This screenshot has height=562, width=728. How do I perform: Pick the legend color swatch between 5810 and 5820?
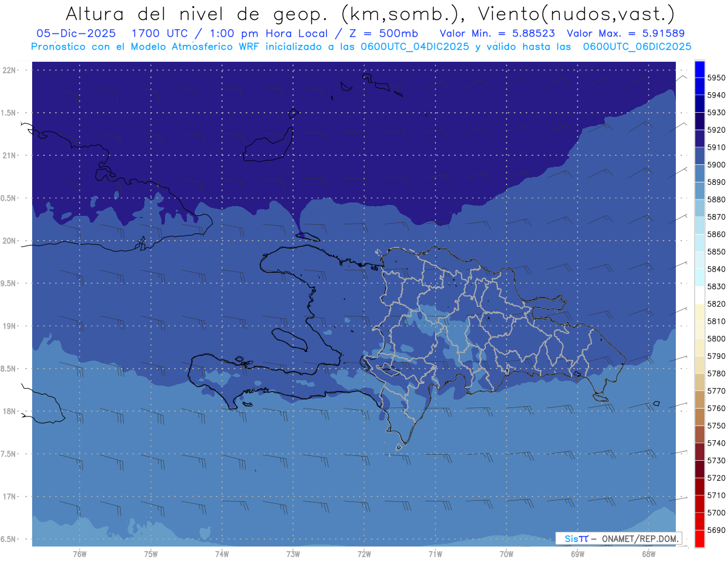click(699, 312)
